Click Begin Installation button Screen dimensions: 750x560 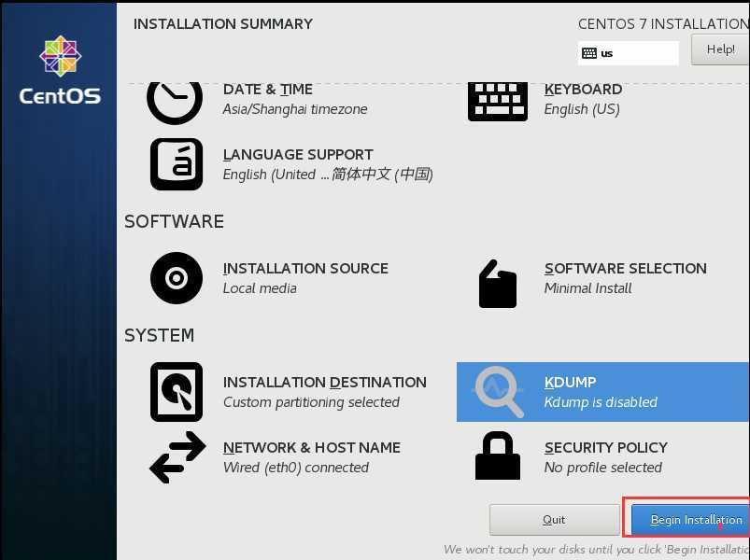[690, 519]
